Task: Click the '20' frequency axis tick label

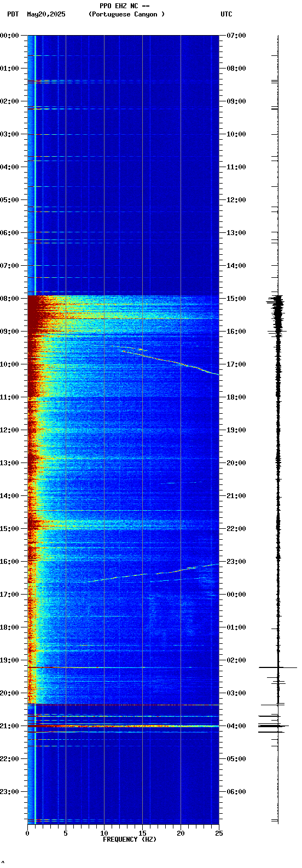Action: (x=181, y=833)
